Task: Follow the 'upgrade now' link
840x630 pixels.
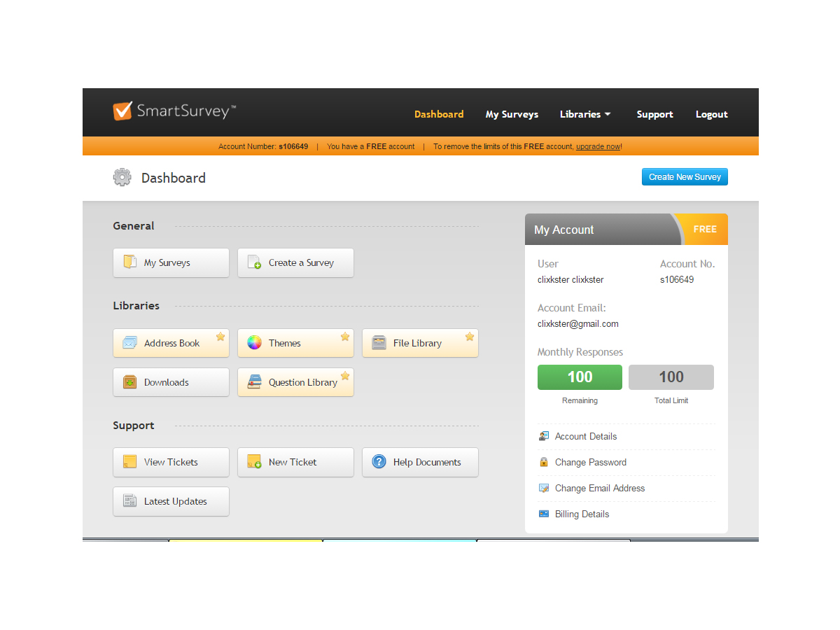Action: click(598, 147)
